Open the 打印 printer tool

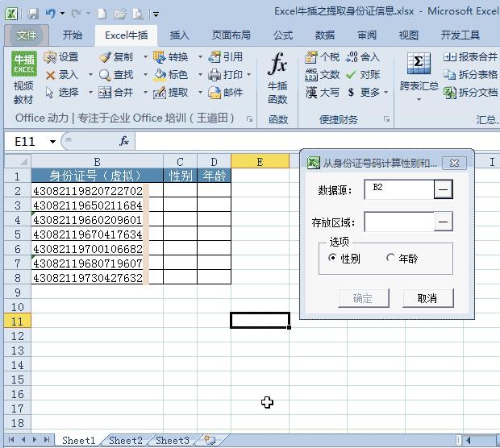coord(226,75)
